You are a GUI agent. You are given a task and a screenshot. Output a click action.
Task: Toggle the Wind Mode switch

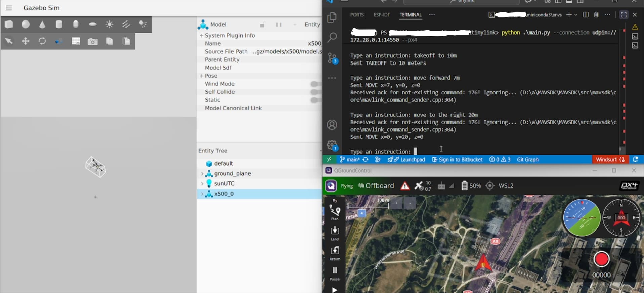[315, 84]
